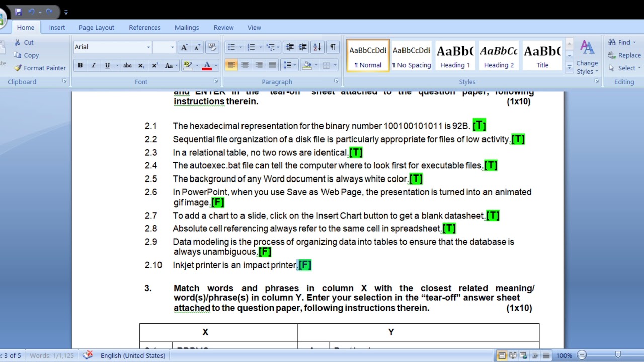Apply strikethrough formatting
Image resolution: width=644 pixels, height=362 pixels.
click(127, 66)
